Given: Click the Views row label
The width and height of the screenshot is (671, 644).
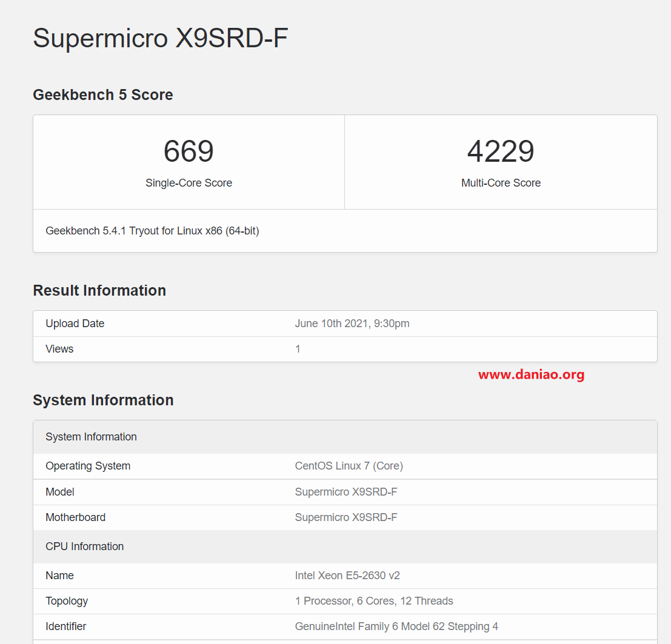Looking at the screenshot, I should pyautogui.click(x=59, y=349).
